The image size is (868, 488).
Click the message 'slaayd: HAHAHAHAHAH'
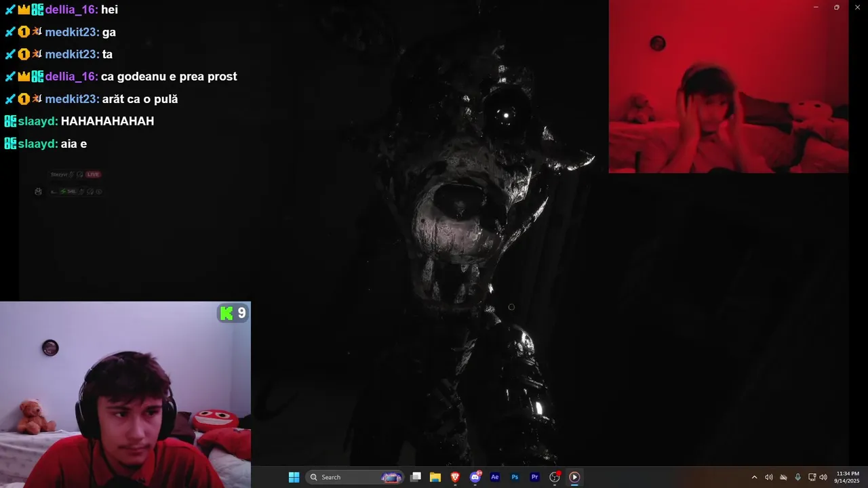(x=79, y=121)
